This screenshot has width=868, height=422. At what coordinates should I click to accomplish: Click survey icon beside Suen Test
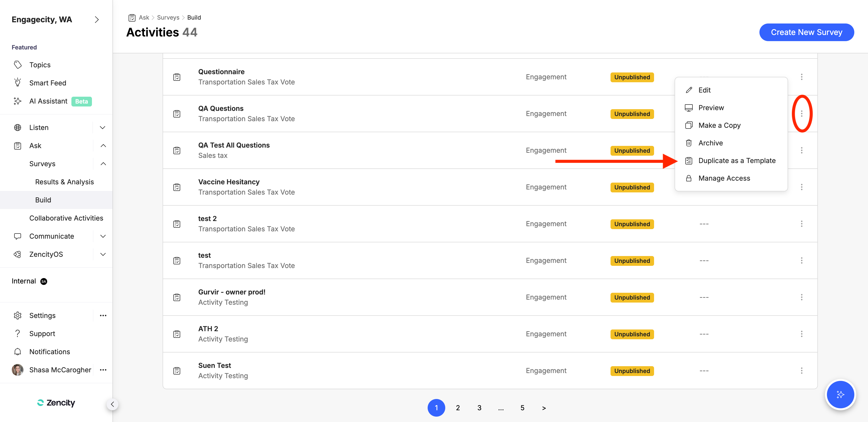[x=177, y=371]
